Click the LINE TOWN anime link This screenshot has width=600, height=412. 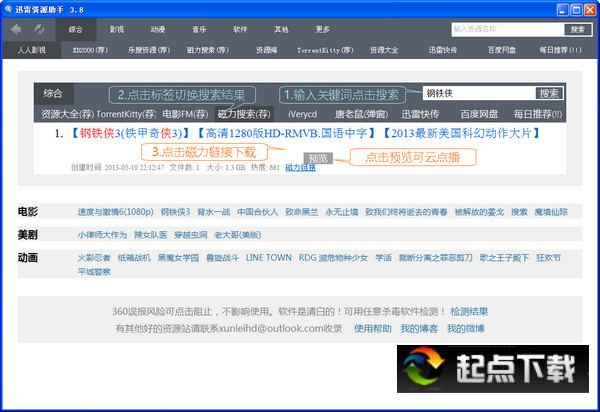point(269,258)
